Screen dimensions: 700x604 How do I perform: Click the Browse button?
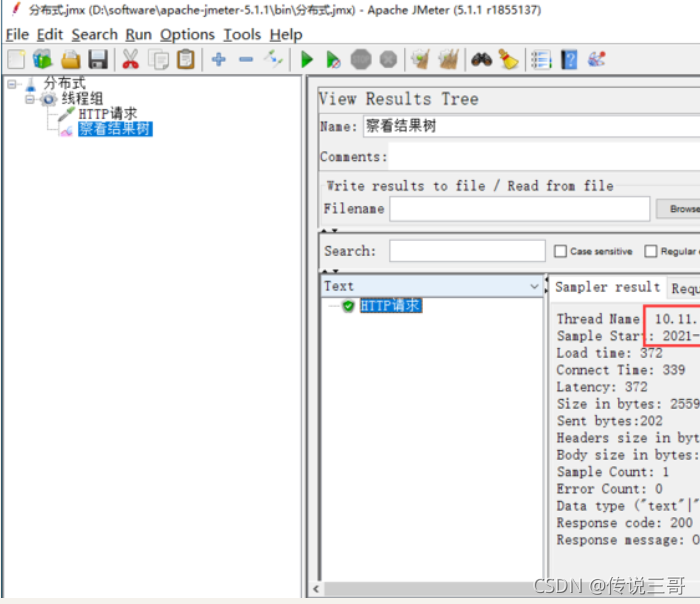pos(679,209)
